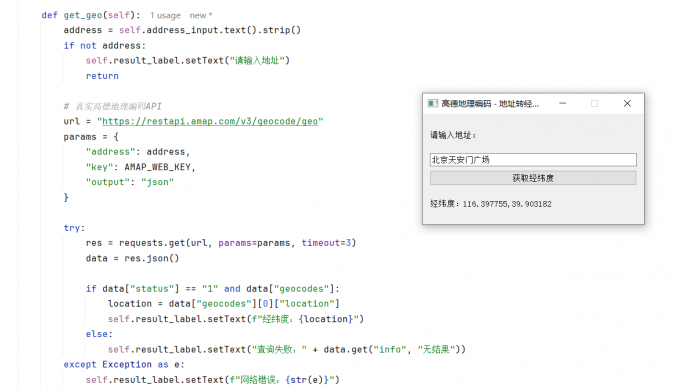Click the setText line containing 查询失败
Image resolution: width=680 pixels, height=389 pixels.
pos(287,349)
